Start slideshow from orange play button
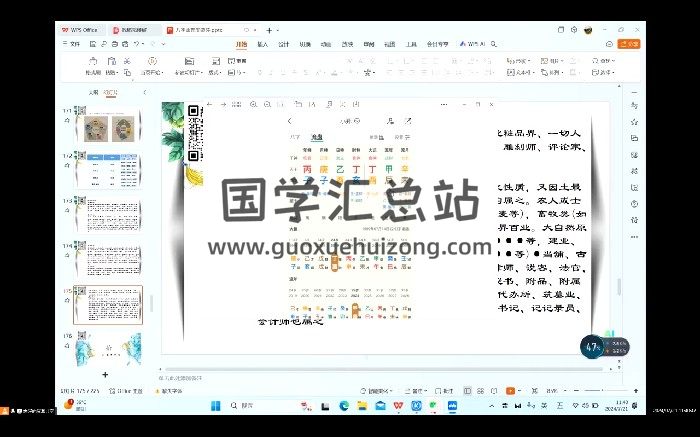Viewport: 700px width, 437px height. [510, 391]
